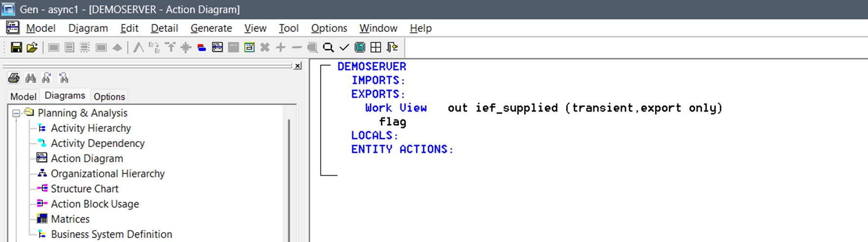Click the Save floppy disk icon
The height and width of the screenshot is (242, 868).
tap(16, 47)
